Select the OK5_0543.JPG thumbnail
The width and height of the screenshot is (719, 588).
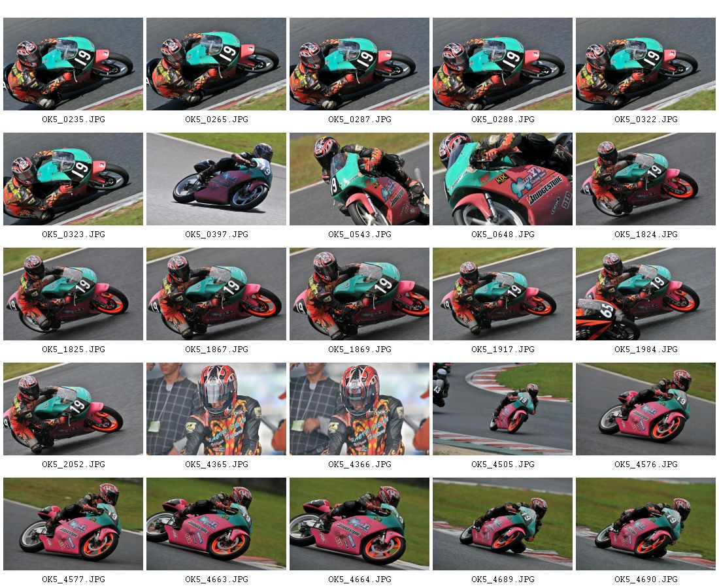pos(359,179)
